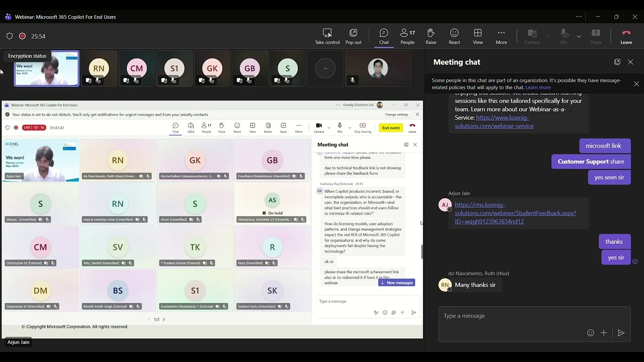The height and width of the screenshot is (362, 644).
Task: Select the GB participant tile in top strip
Action: coord(250,68)
